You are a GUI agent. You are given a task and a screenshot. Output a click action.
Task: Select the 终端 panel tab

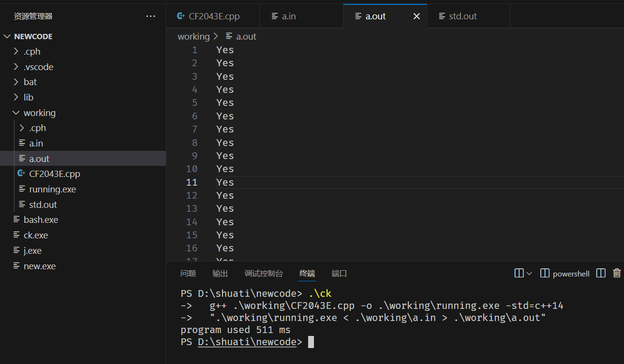pyautogui.click(x=307, y=274)
